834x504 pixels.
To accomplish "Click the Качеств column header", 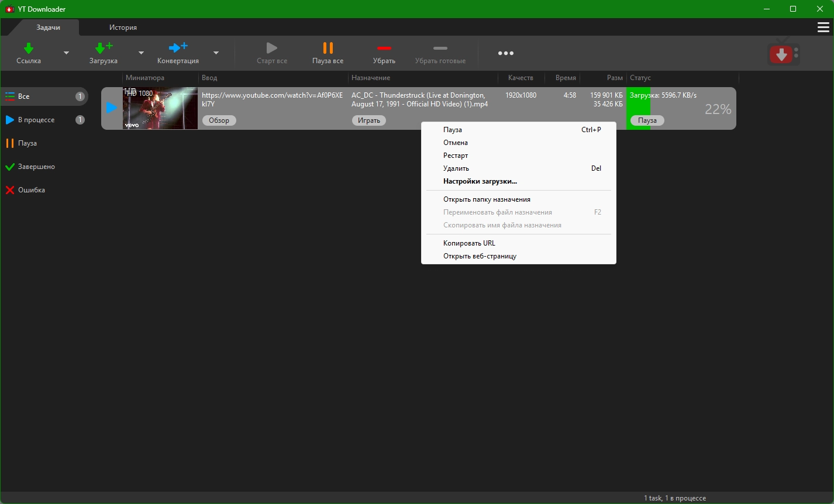I will [x=521, y=78].
